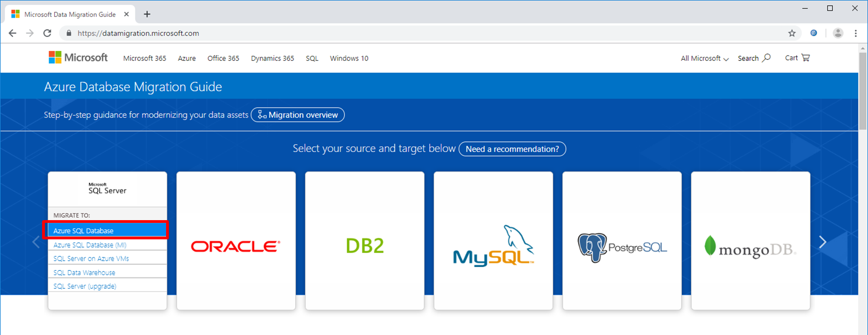Select Dynamics 365 in the top navigation
Screen dimensions: 868x335
[x=272, y=58]
